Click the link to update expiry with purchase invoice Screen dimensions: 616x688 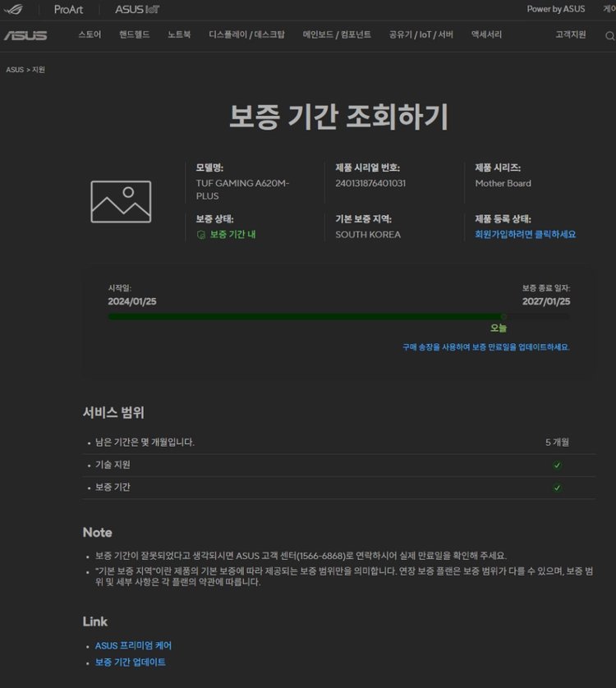[486, 347]
